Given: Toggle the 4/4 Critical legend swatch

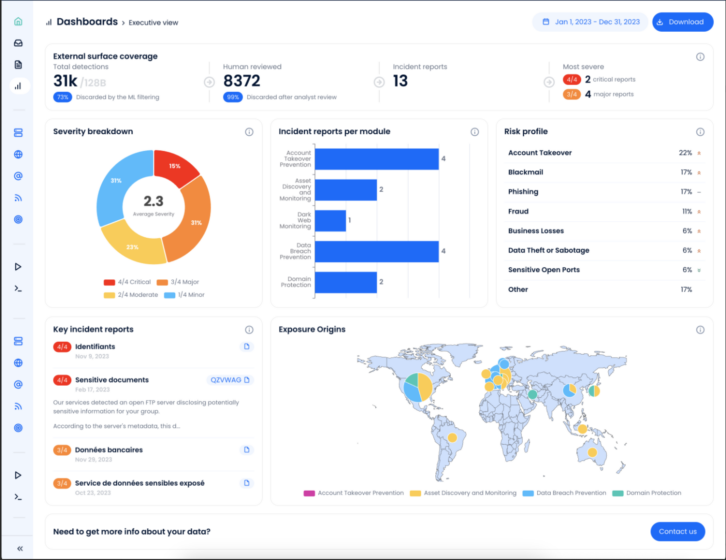Looking at the screenshot, I should tap(109, 282).
